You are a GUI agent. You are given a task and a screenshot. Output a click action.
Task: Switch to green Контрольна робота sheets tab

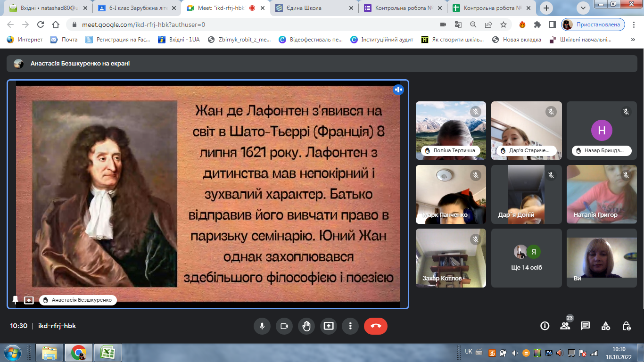491,8
